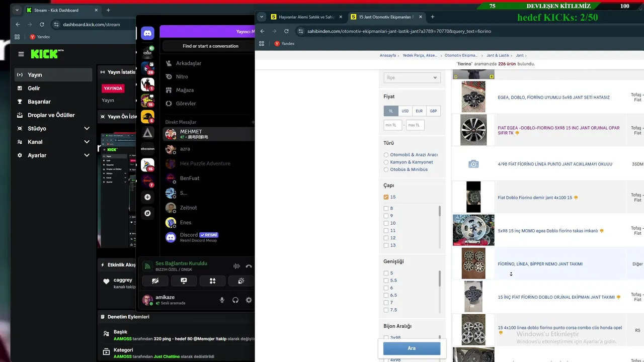Go back in the sahibinden browser window
644x362 pixels.
point(262,31)
